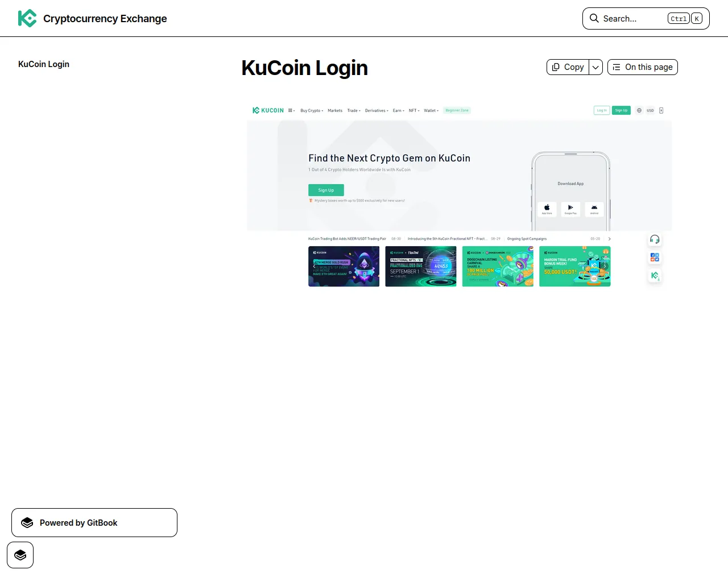Open the Dogechain Listing Carnival banner
Screen dimensions: 728x582
[498, 267]
